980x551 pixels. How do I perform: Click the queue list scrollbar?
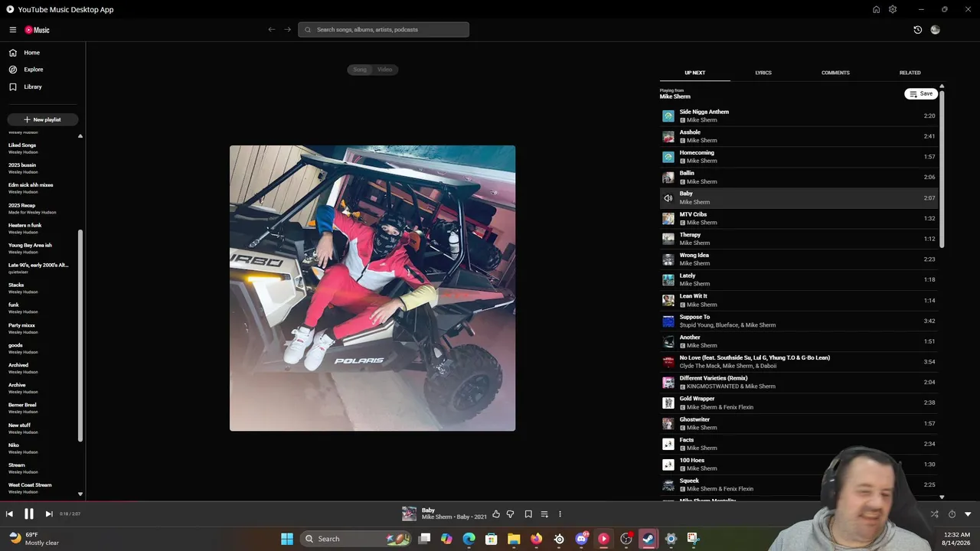[942, 168]
